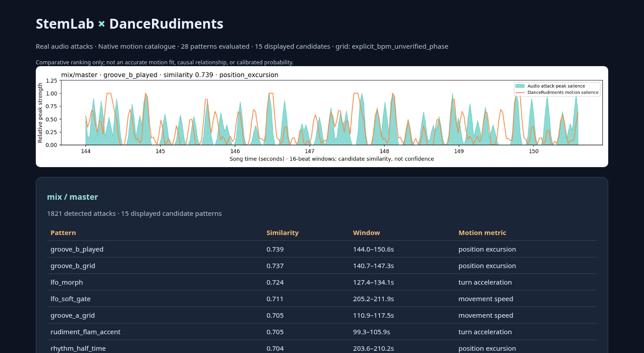Click similarity value 0.711
This screenshot has width=644, height=353.
pyautogui.click(x=275, y=299)
